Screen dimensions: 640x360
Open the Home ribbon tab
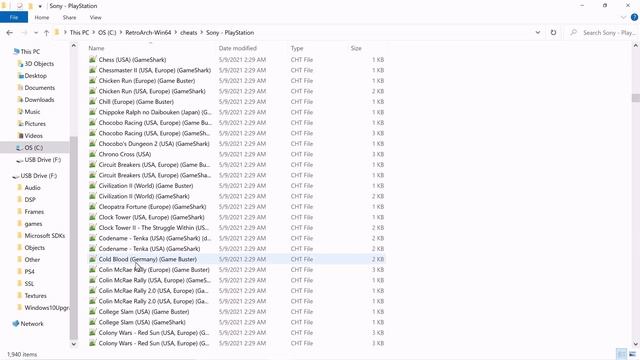(x=42, y=18)
